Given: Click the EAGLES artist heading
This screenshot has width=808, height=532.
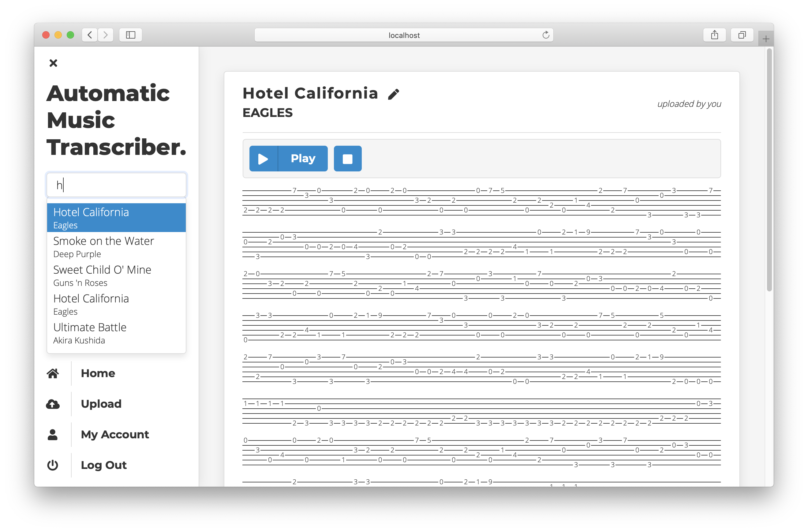Looking at the screenshot, I should pyautogui.click(x=267, y=113).
